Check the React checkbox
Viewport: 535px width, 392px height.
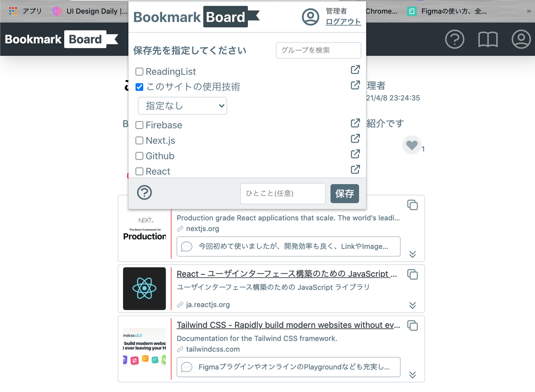(139, 171)
